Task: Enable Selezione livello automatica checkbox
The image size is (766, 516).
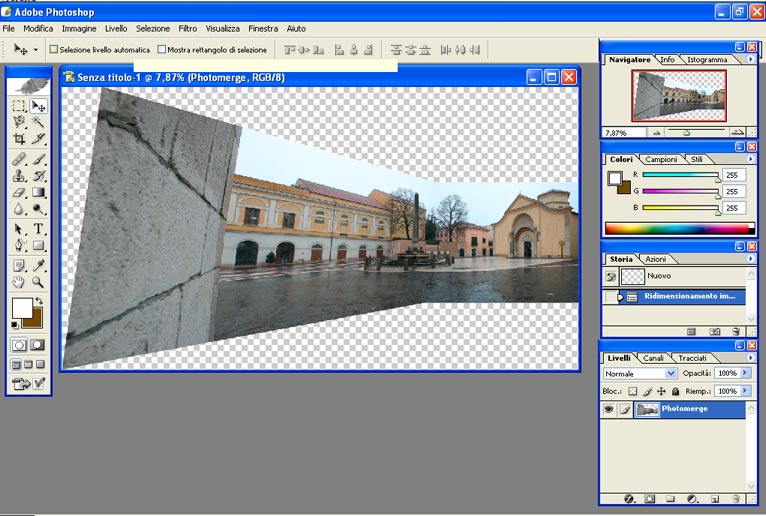Action: click(54, 49)
